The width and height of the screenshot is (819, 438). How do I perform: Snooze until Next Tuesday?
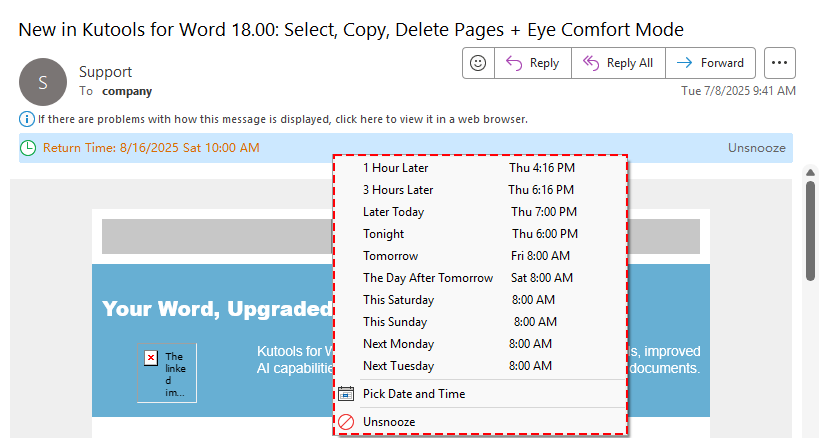pyautogui.click(x=481, y=365)
